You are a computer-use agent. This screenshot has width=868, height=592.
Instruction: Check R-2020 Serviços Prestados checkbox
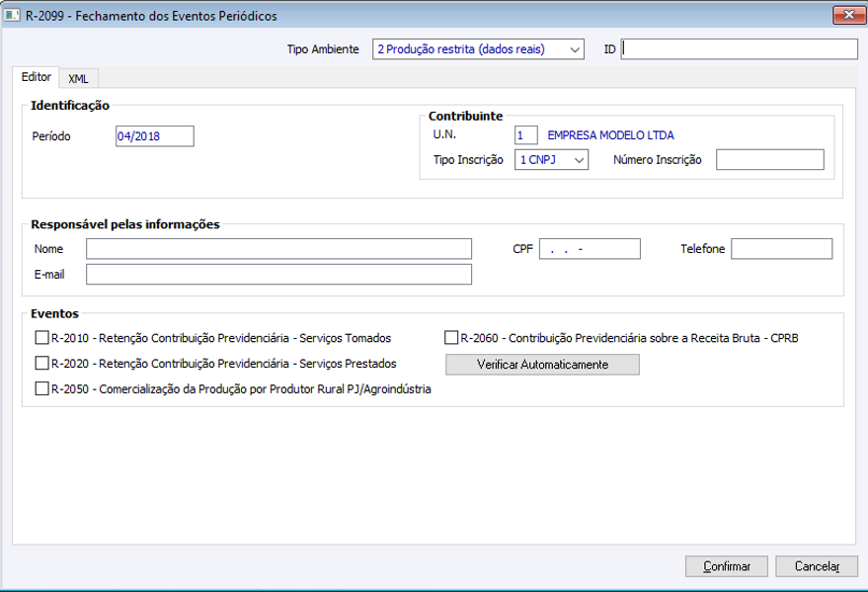(41, 363)
